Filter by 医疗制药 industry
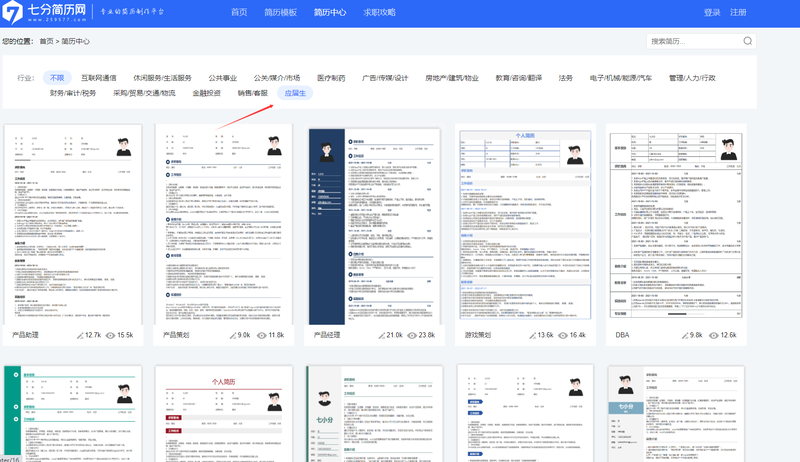Image resolution: width=800 pixels, height=462 pixels. [x=331, y=78]
